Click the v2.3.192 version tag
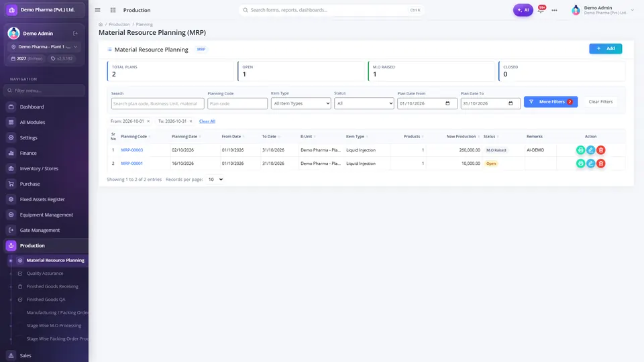 (x=62, y=59)
